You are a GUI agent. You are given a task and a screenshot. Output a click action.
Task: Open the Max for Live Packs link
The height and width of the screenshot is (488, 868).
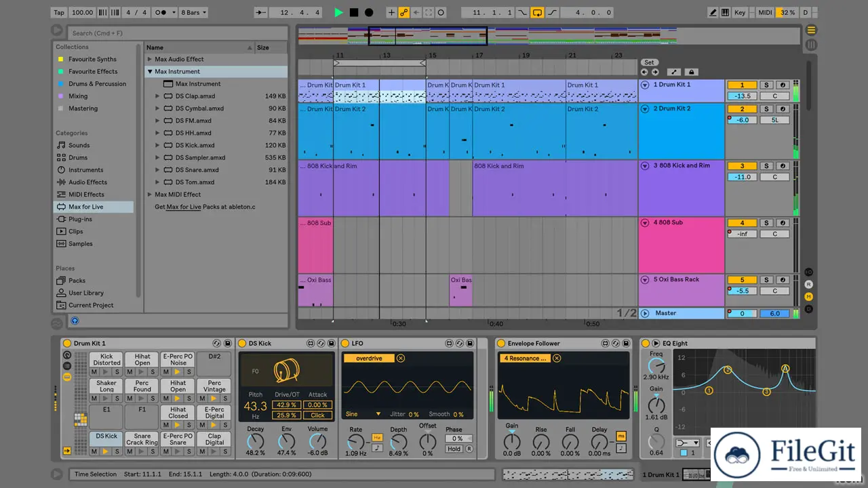coord(184,207)
